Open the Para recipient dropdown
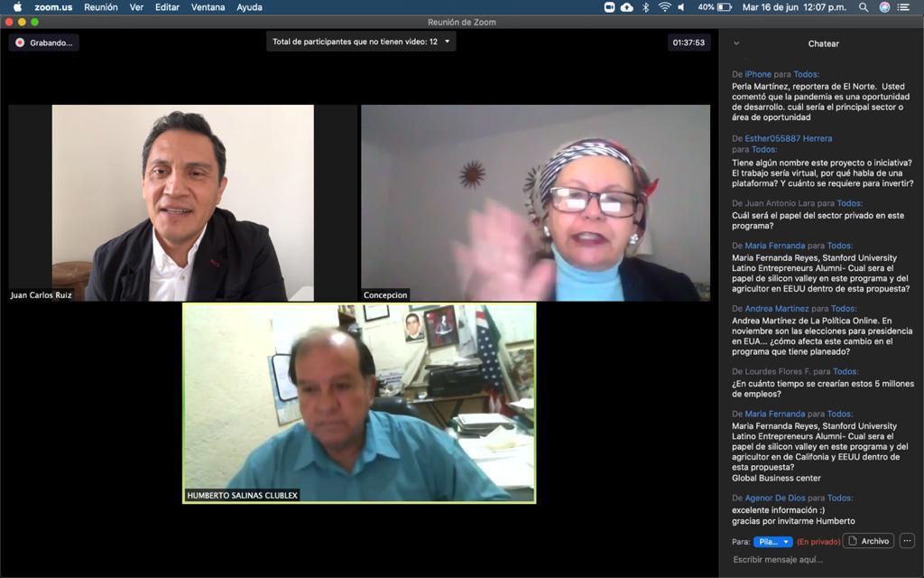The width and height of the screenshot is (924, 578). pos(772,542)
